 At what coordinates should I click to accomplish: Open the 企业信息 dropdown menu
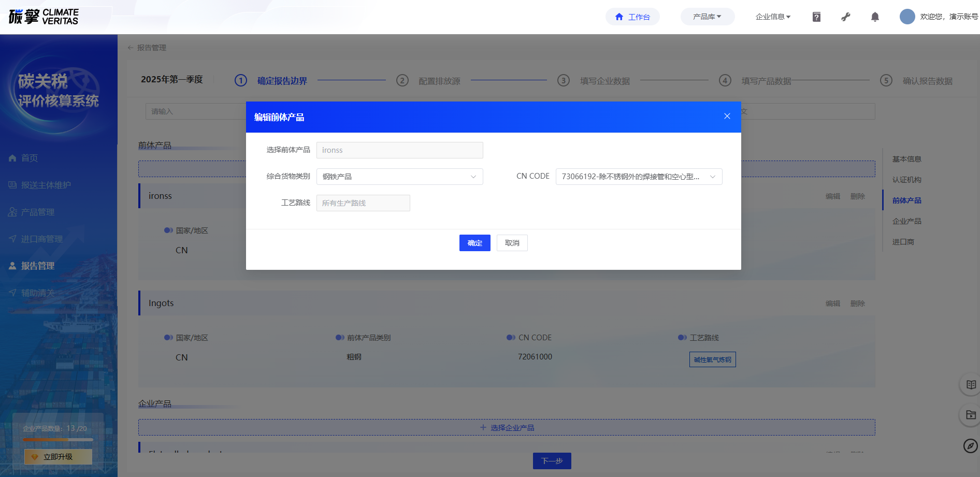click(773, 17)
